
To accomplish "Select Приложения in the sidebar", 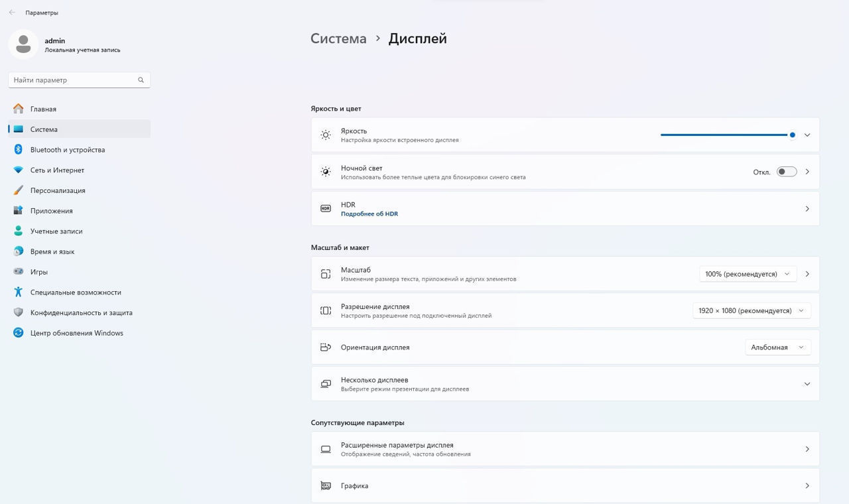I will pos(51,211).
